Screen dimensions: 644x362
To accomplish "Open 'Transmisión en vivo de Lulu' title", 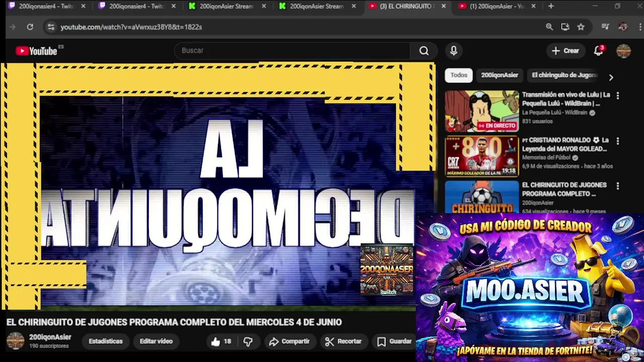I will tap(566, 99).
